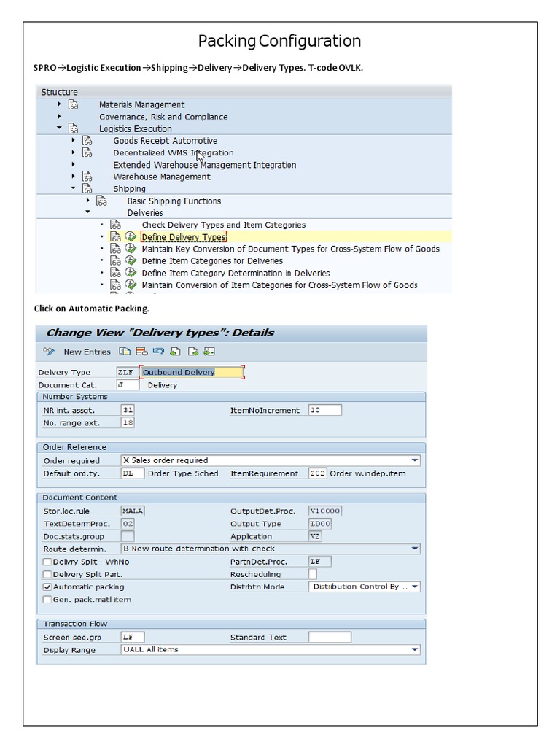
Task: Uncheck the Automatic packing checkbox
Action: (x=47, y=587)
